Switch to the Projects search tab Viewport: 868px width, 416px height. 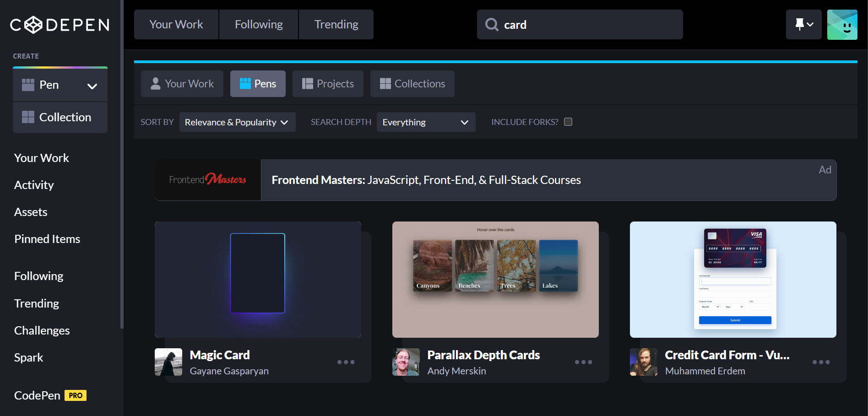(x=328, y=84)
